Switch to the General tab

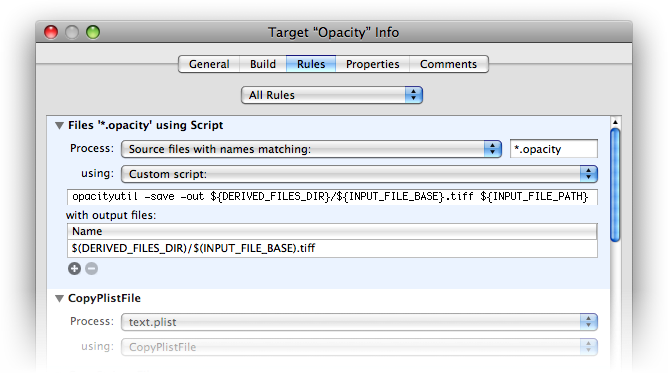[x=209, y=64]
